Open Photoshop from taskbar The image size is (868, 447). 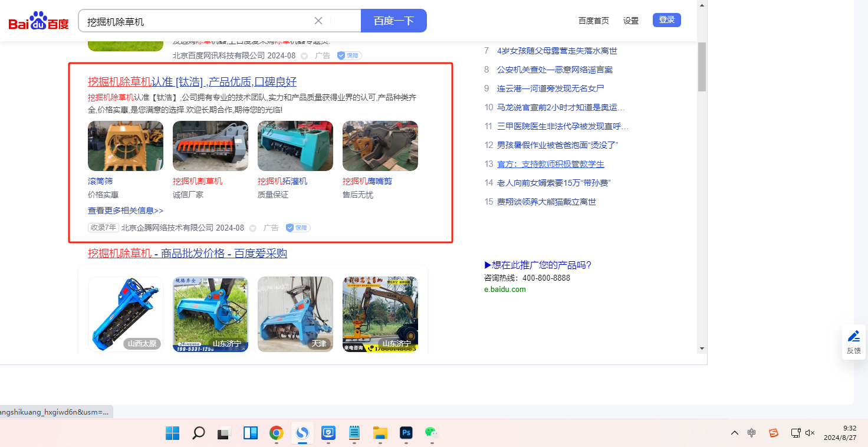pos(406,433)
